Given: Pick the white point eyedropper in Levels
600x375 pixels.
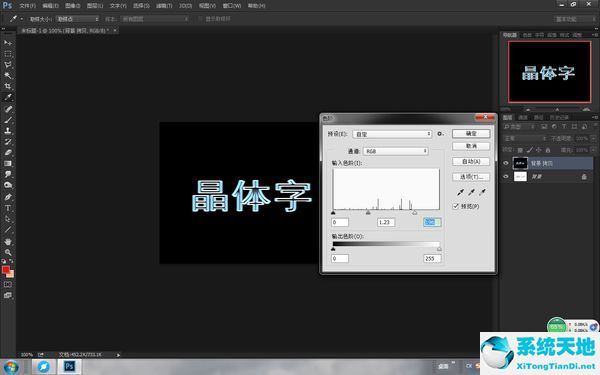Looking at the screenshot, I should [483, 192].
